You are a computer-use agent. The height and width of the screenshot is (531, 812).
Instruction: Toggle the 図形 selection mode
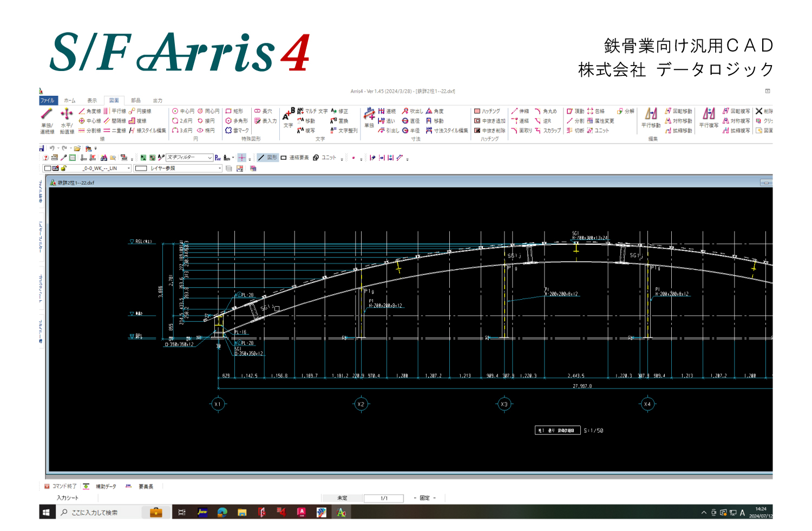[267, 158]
